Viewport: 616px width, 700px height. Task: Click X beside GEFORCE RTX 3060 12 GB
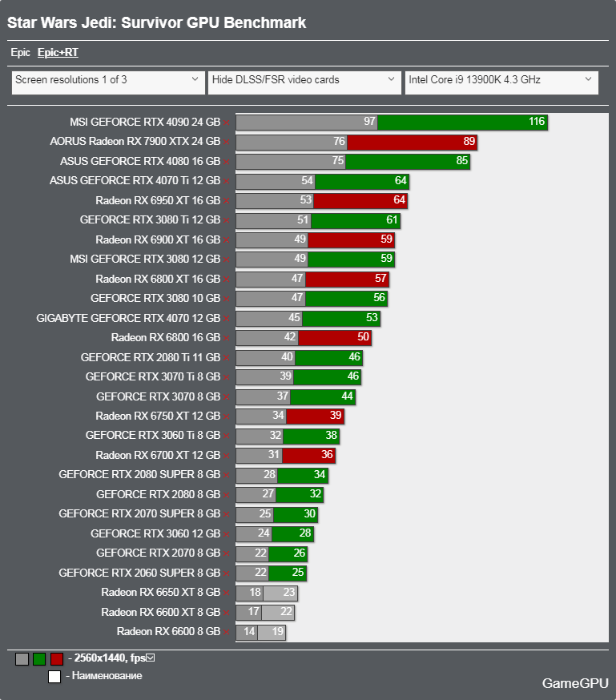point(227,534)
